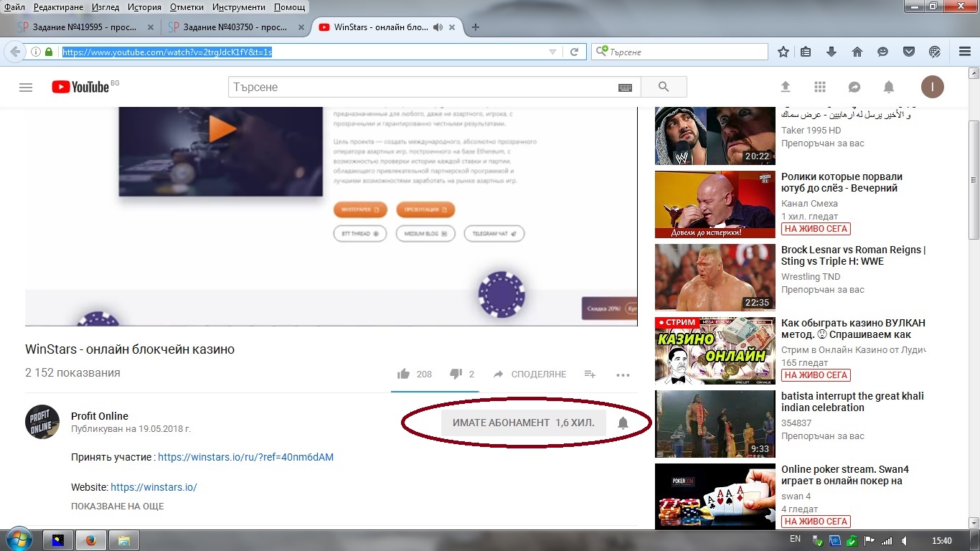Screen dimensions: 980x551
Task: Click the ИМАТЕ АБОНАМЕНТ subscribed button
Action: coord(524,423)
